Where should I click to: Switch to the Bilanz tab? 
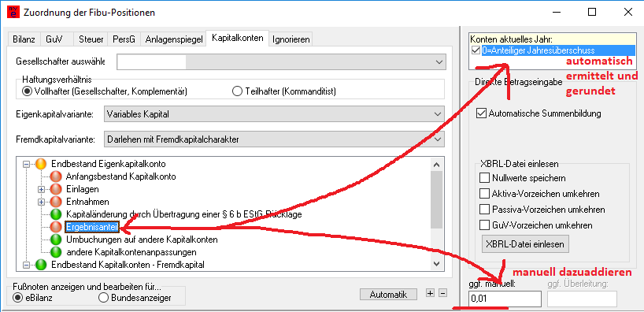click(24, 39)
